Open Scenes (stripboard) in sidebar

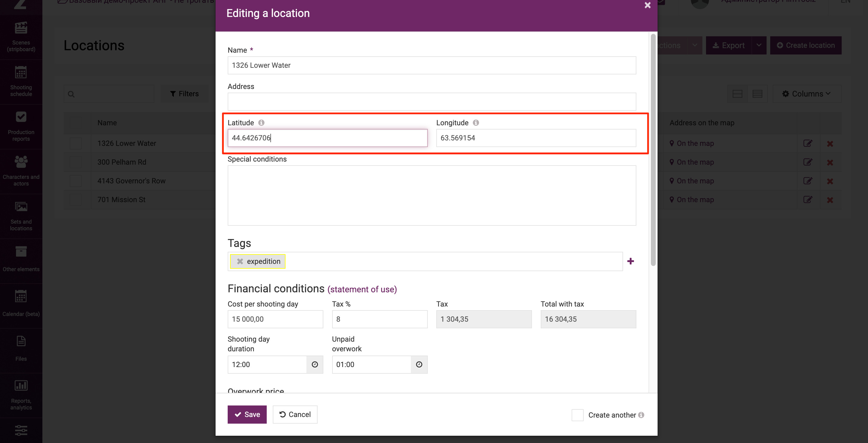click(x=21, y=37)
